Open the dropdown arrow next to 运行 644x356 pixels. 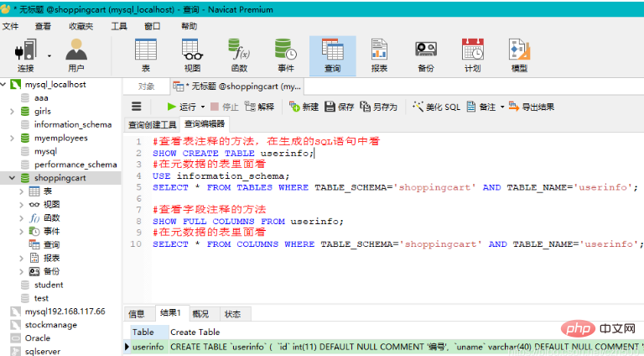click(203, 107)
